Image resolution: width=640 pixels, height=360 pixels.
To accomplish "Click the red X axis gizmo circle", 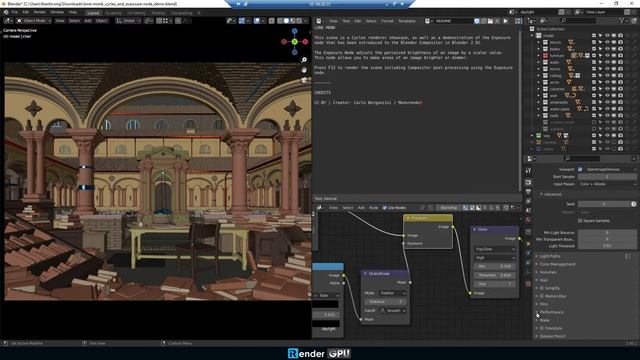I will point(305,42).
